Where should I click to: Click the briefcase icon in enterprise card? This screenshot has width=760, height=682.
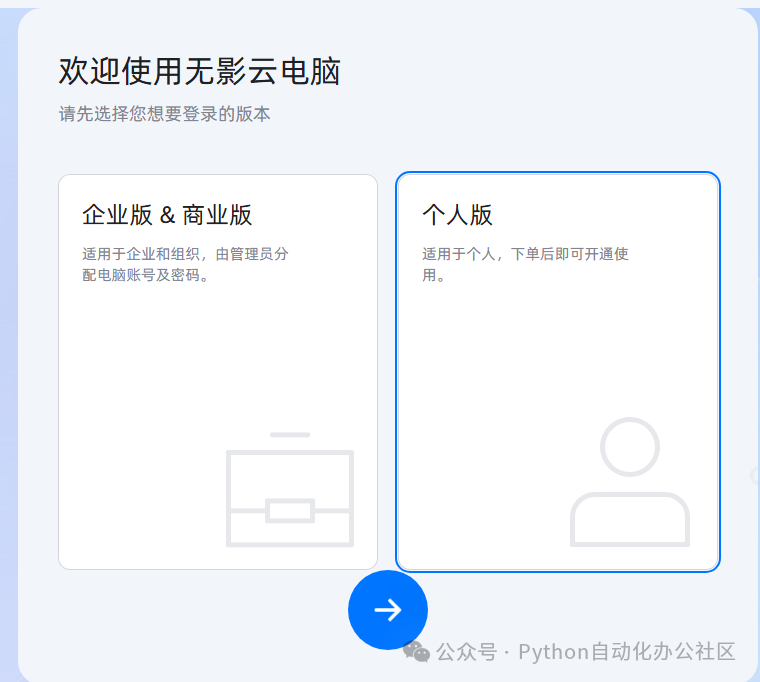[290, 490]
